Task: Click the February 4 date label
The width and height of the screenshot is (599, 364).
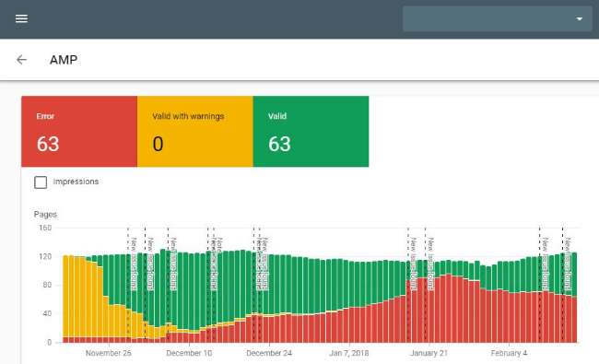Action: (509, 353)
